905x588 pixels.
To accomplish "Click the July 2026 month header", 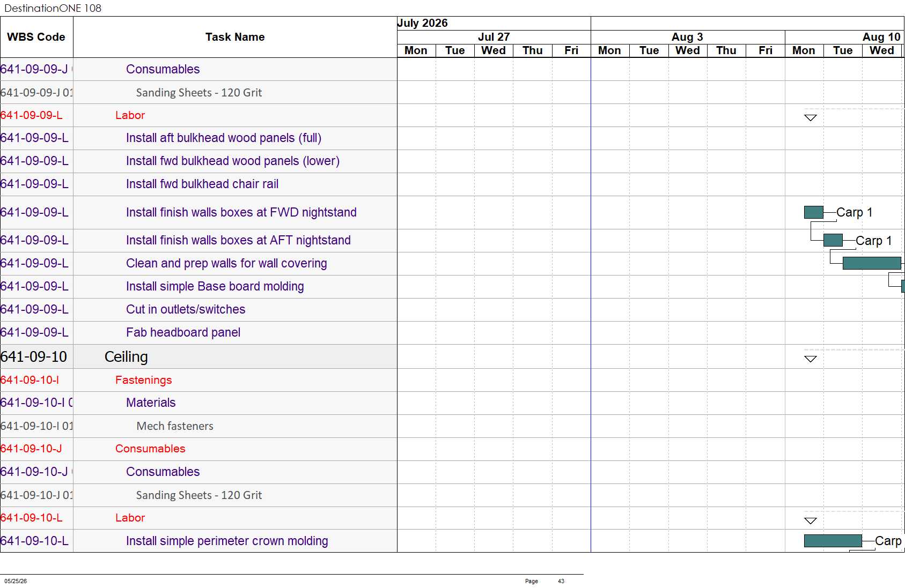I will point(423,23).
